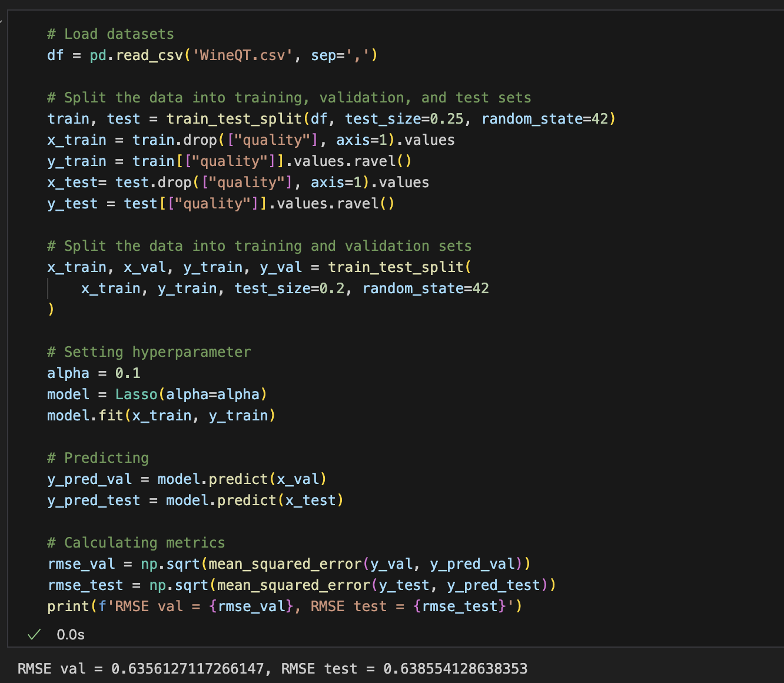Click the line "train, test = train_test_split(df, test_size=0.25, random_state=42)"
Image resolution: width=784 pixels, height=683 pixels.
(x=331, y=119)
